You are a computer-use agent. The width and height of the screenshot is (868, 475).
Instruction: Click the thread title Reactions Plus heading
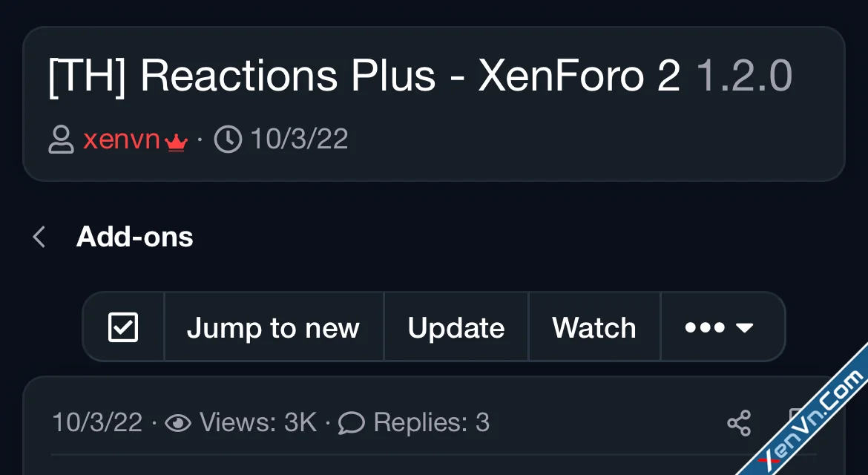pos(364,76)
